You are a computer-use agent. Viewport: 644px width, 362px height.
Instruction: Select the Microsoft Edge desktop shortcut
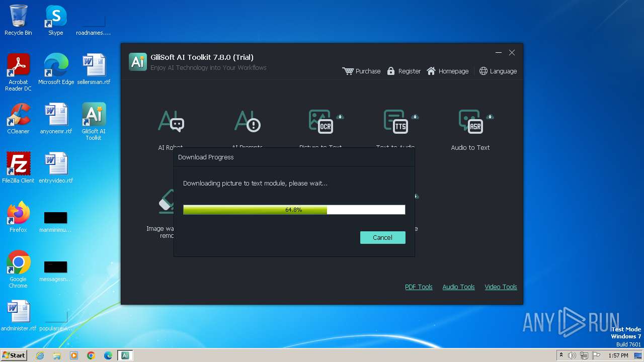click(56, 69)
